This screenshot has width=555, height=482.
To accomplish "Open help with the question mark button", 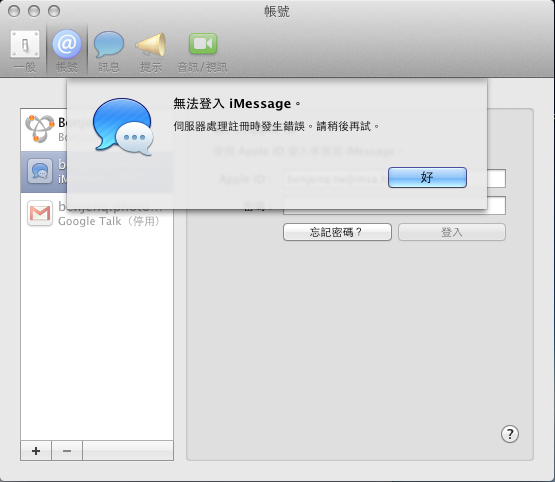I will point(510,434).
